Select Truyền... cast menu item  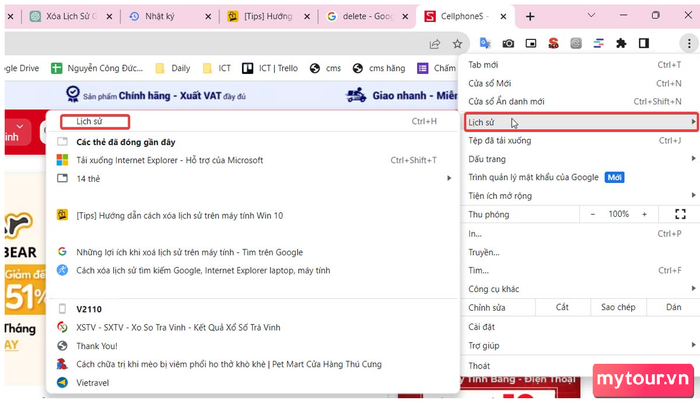click(579, 252)
